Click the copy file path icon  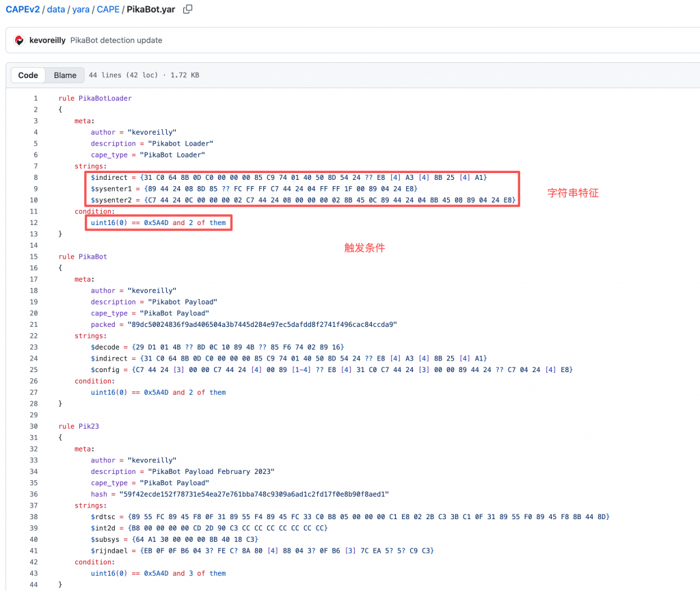188,10
